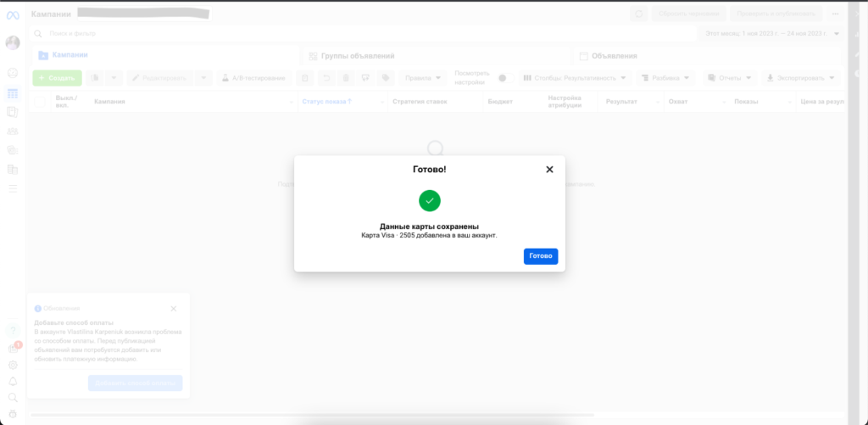Switch to the Кампании tab
The image size is (868, 425).
click(164, 55)
